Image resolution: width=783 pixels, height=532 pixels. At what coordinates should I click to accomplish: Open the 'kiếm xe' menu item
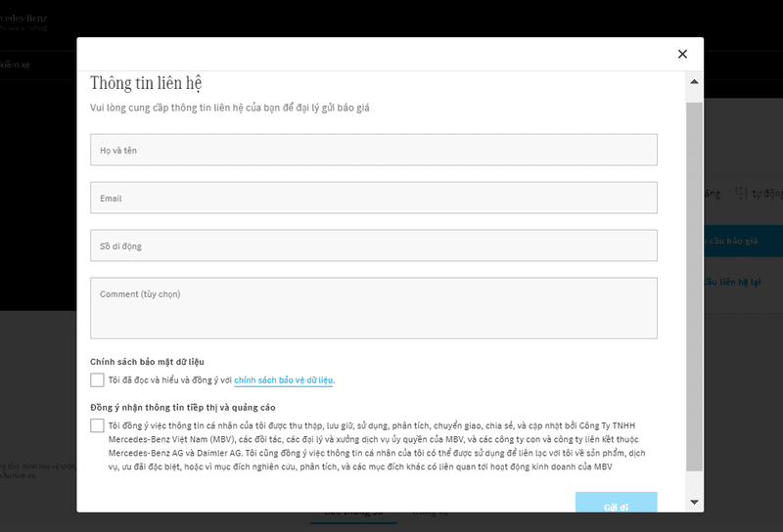pyautogui.click(x=18, y=63)
